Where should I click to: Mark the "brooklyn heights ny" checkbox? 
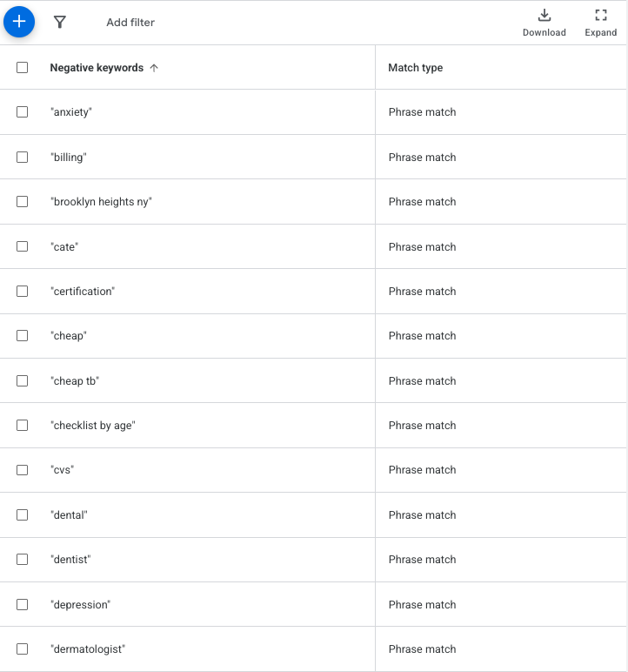23,202
